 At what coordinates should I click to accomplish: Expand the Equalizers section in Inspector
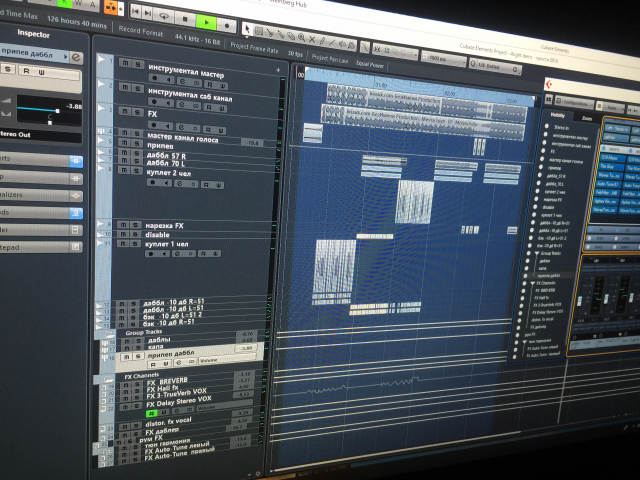click(x=41, y=195)
